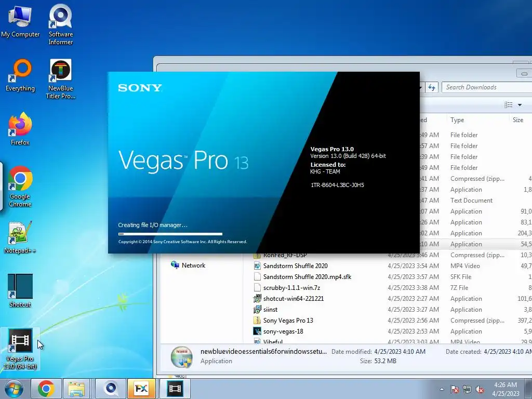The width and height of the screenshot is (532, 399).
Task: Click the SFK File type cell
Action: tap(461, 277)
